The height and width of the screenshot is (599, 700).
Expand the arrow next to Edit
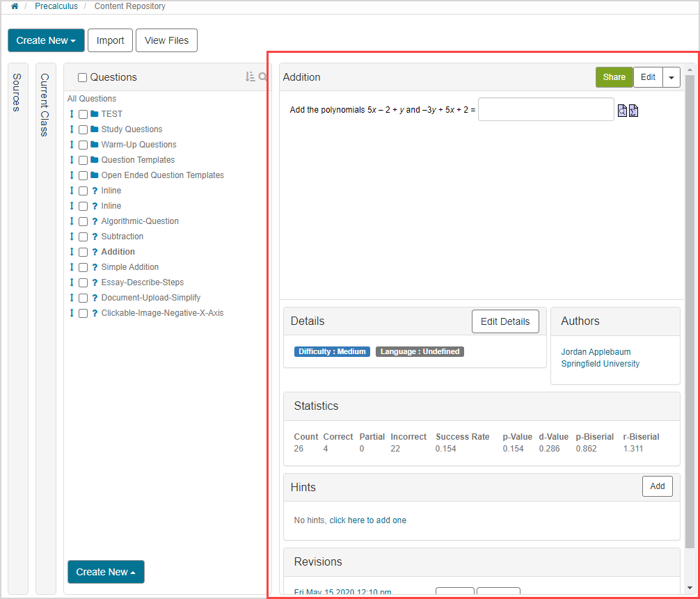(671, 77)
